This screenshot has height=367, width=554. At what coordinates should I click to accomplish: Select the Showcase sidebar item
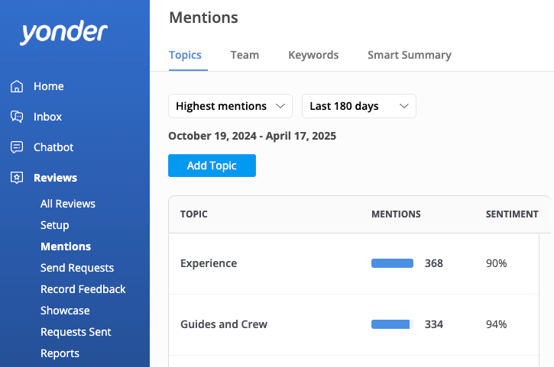[x=65, y=310]
